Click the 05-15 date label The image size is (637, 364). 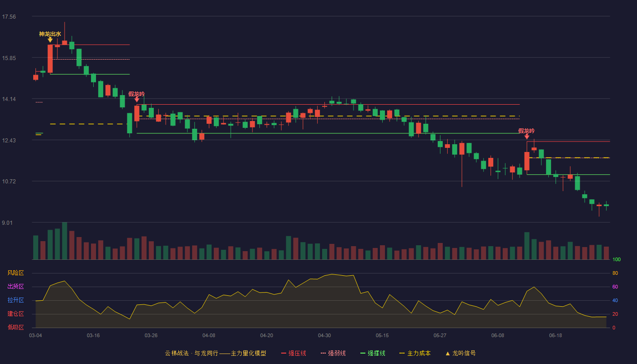[382, 335]
